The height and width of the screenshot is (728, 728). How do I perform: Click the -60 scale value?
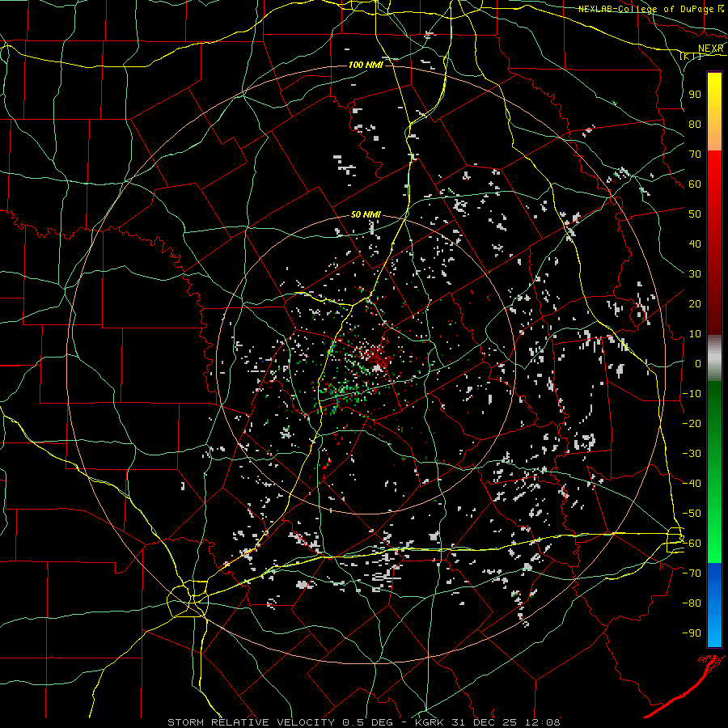pyautogui.click(x=692, y=544)
